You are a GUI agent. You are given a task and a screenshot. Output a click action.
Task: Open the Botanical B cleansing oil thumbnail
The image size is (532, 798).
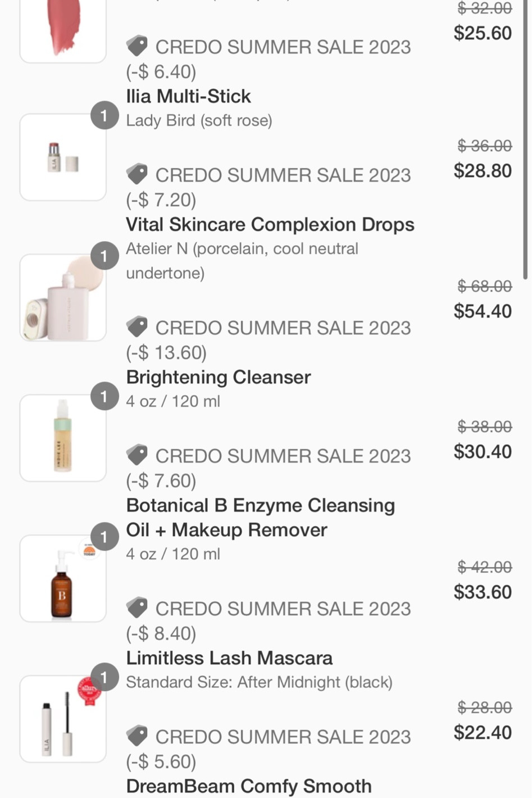click(62, 579)
